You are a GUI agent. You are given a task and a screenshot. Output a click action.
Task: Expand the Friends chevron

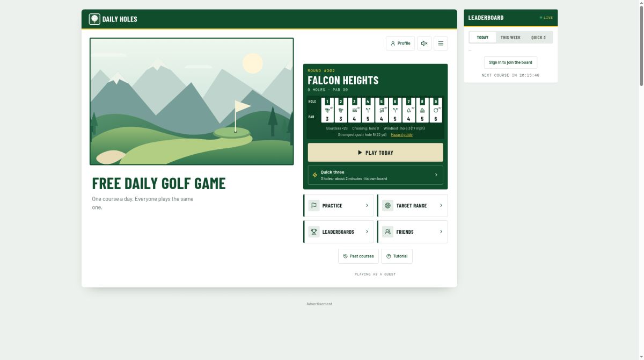441,232
